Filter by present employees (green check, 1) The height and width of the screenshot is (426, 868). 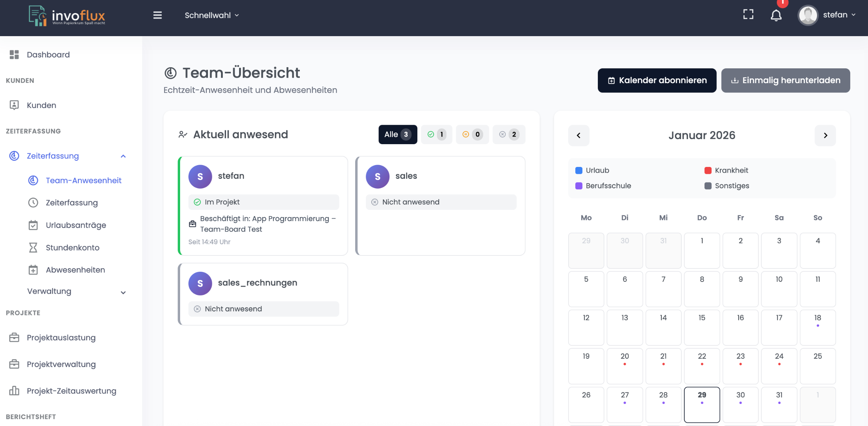(x=436, y=134)
